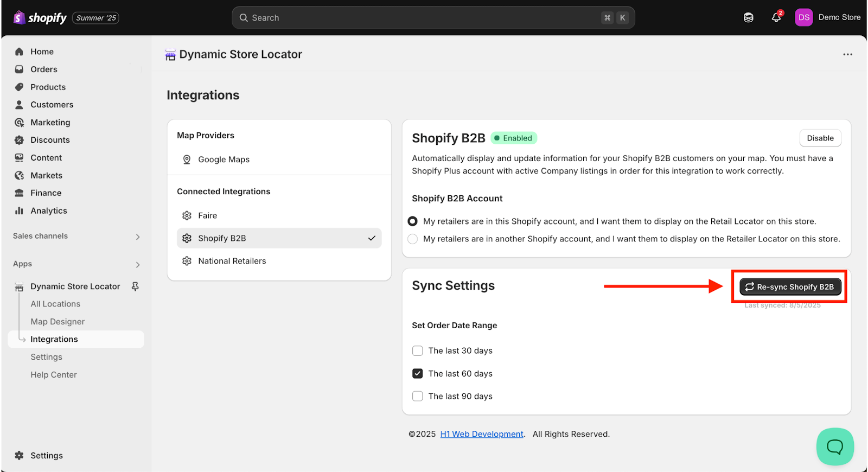The width and height of the screenshot is (868, 472).
Task: Click the Dynamic Store Locator page title
Action: coord(241,54)
